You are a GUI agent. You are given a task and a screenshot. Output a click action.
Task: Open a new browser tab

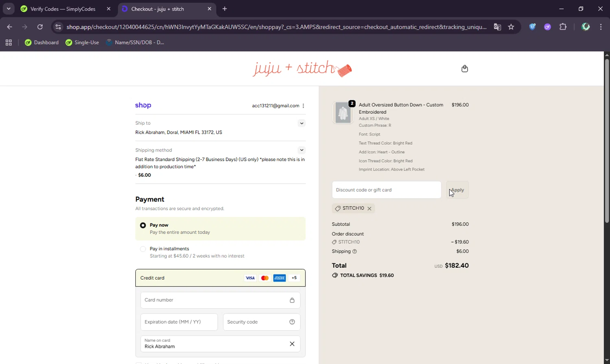point(224,9)
